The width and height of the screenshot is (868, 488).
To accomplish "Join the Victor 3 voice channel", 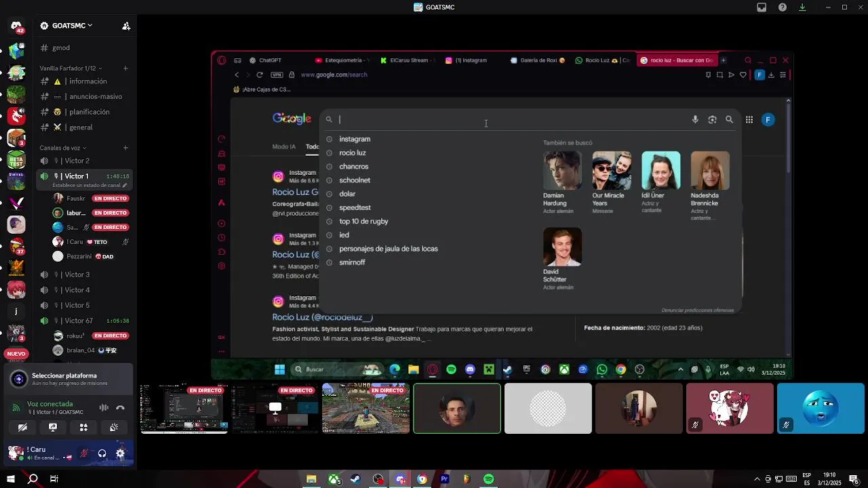I will pyautogui.click(x=85, y=274).
